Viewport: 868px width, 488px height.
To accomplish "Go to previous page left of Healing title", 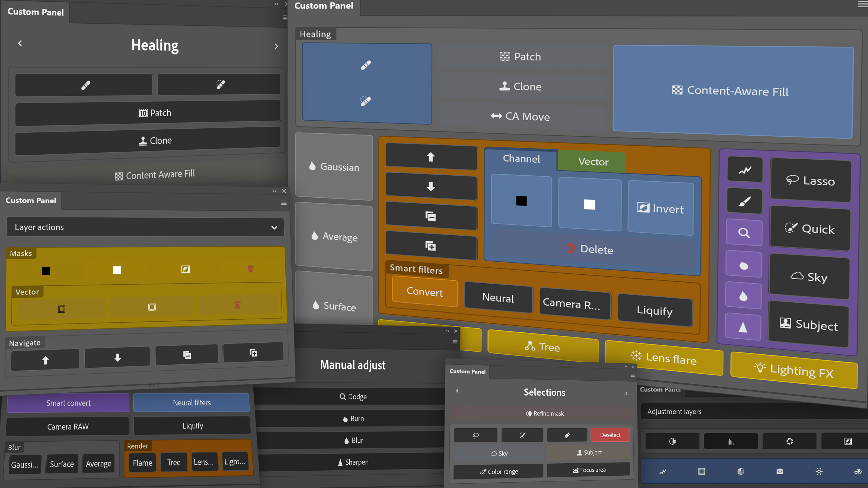I will click(20, 43).
